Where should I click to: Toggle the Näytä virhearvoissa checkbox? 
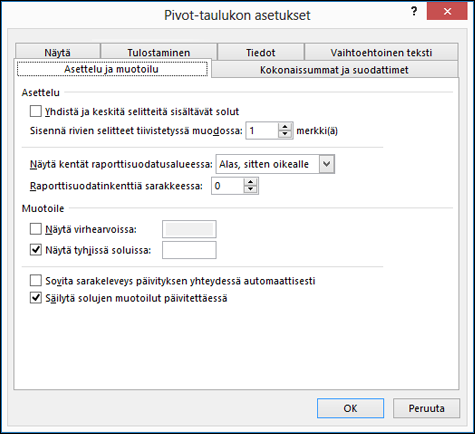point(36,229)
